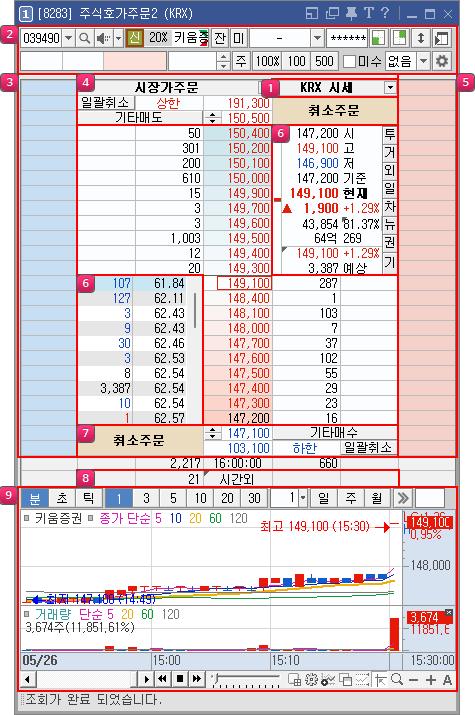The width and height of the screenshot is (475, 715).
Task: Open the stock search magnifier icon
Action: tap(84, 38)
